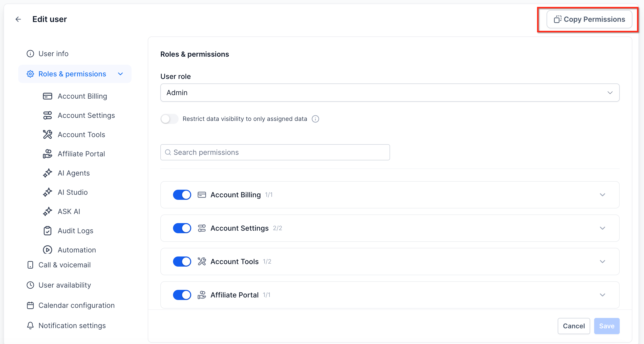This screenshot has width=644, height=344.
Task: Click the Save button
Action: point(607,326)
